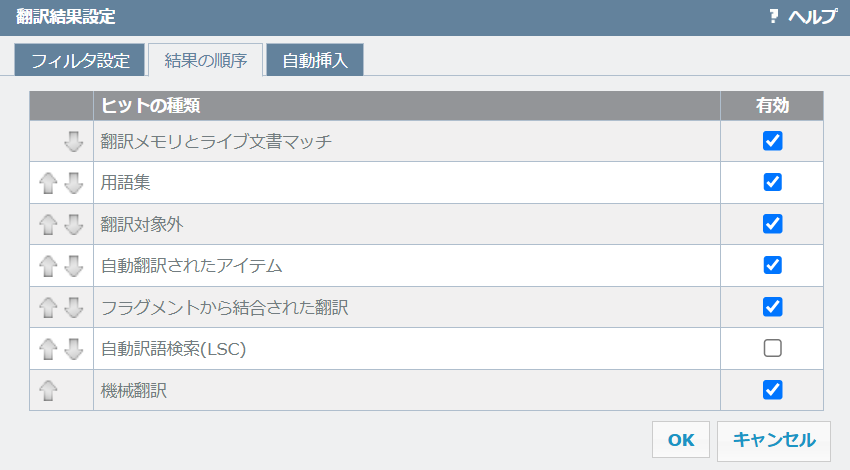This screenshot has height=470, width=850.
Task: Switch to フィルタ設定 tab
Action: [80, 60]
